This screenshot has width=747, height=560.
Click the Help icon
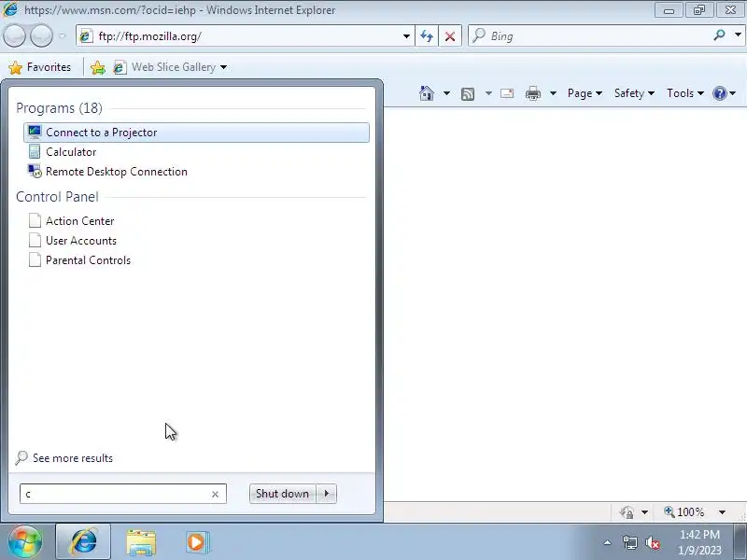pyautogui.click(x=719, y=93)
